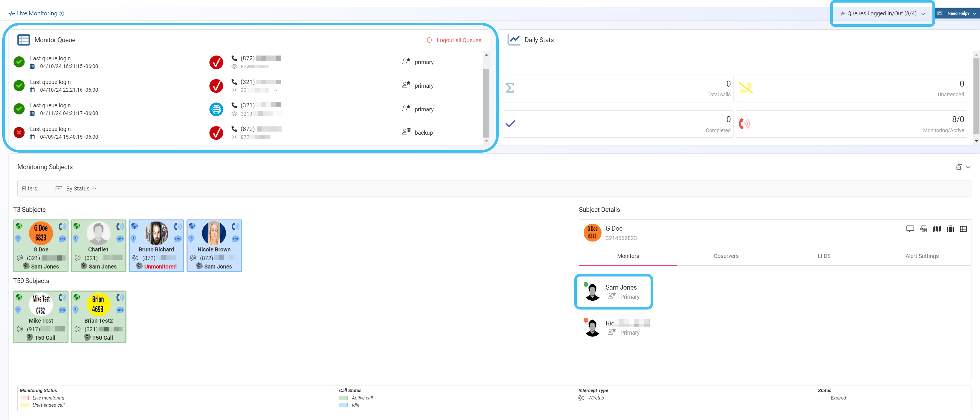Image resolution: width=980 pixels, height=420 pixels.
Task: Open the suitcase icon in Subject Details
Action: (x=950, y=229)
